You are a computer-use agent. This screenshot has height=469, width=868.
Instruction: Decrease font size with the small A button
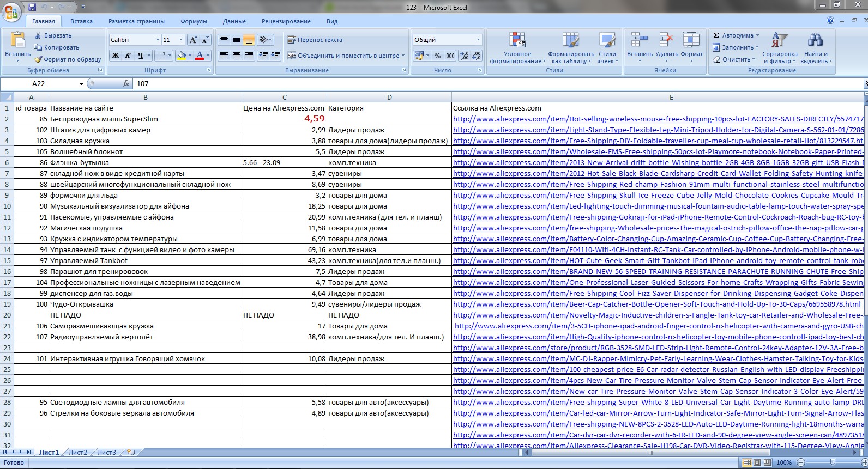205,40
